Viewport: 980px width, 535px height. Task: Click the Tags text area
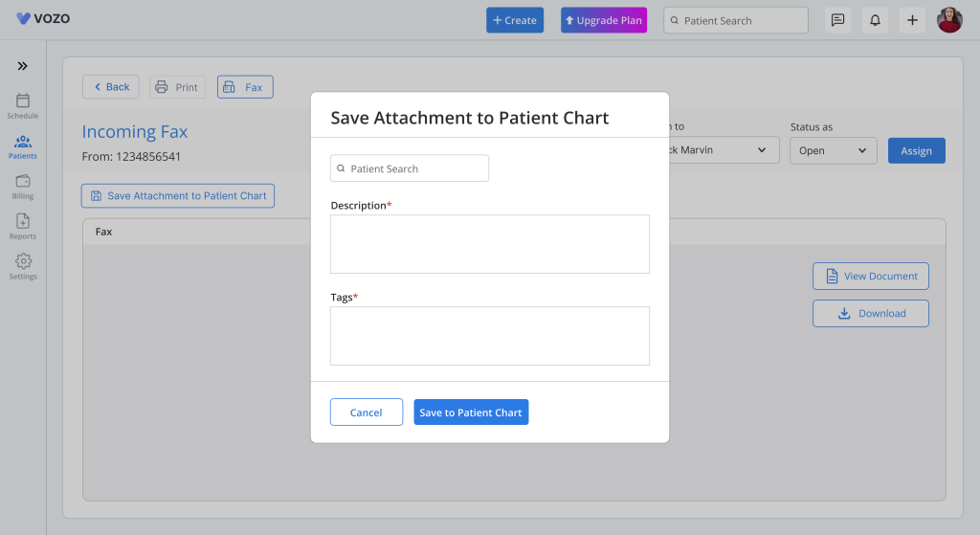click(x=490, y=336)
